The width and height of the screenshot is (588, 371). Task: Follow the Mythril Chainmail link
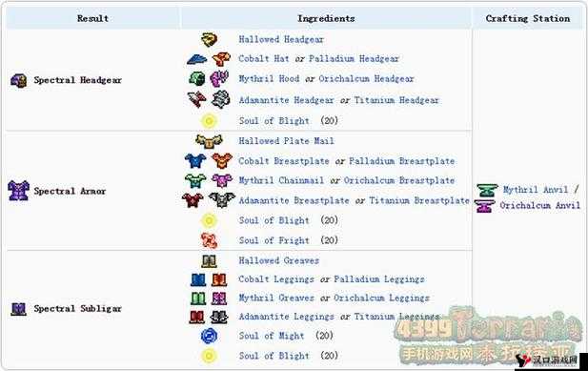[281, 180]
